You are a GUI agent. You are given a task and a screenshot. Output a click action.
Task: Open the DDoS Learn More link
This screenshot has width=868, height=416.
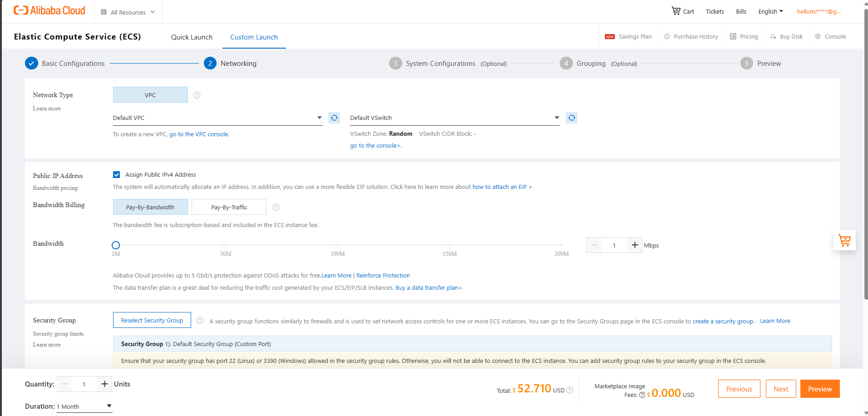pos(336,276)
